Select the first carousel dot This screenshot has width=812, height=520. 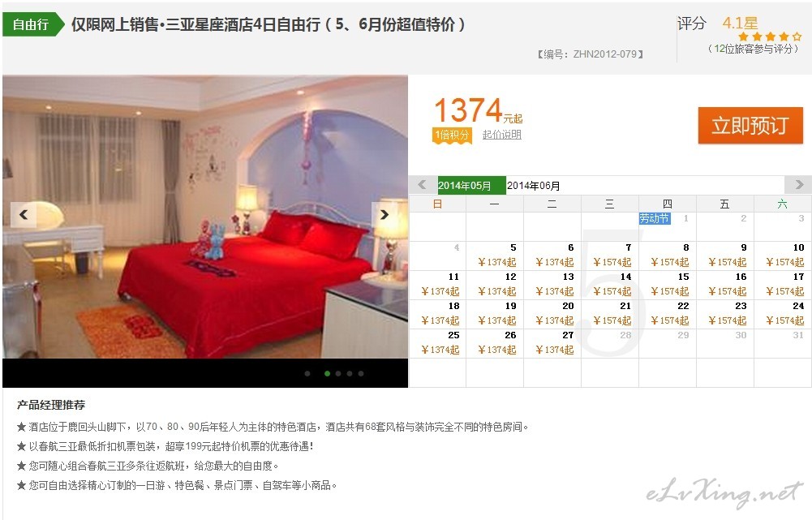[x=307, y=373]
